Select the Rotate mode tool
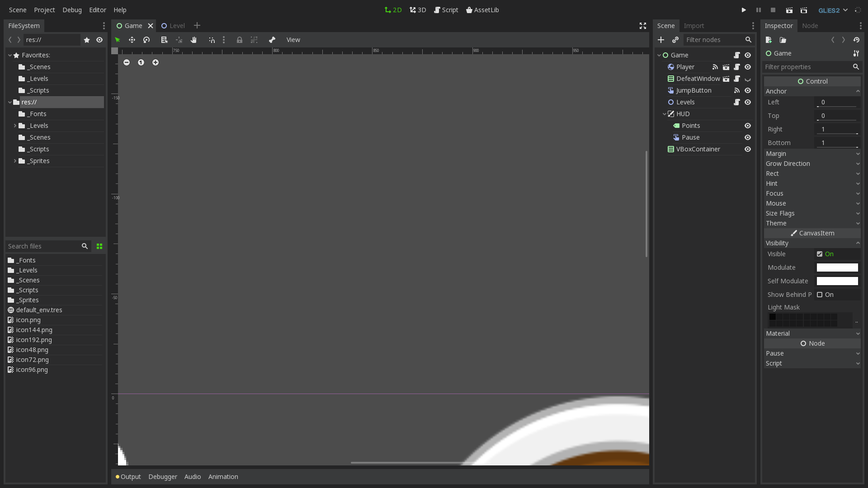868x488 pixels. click(x=146, y=40)
